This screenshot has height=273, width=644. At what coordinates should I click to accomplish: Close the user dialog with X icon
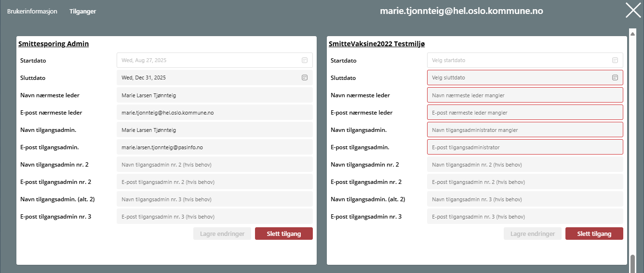point(633,10)
